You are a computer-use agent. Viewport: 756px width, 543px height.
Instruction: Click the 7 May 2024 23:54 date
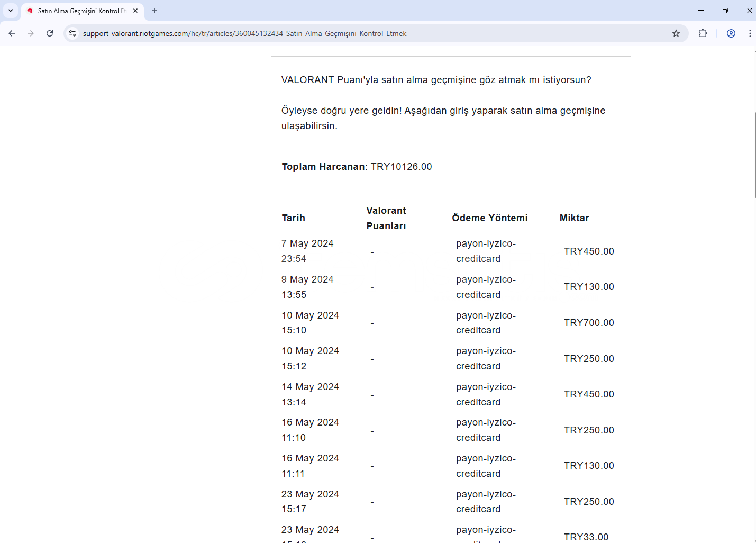307,251
